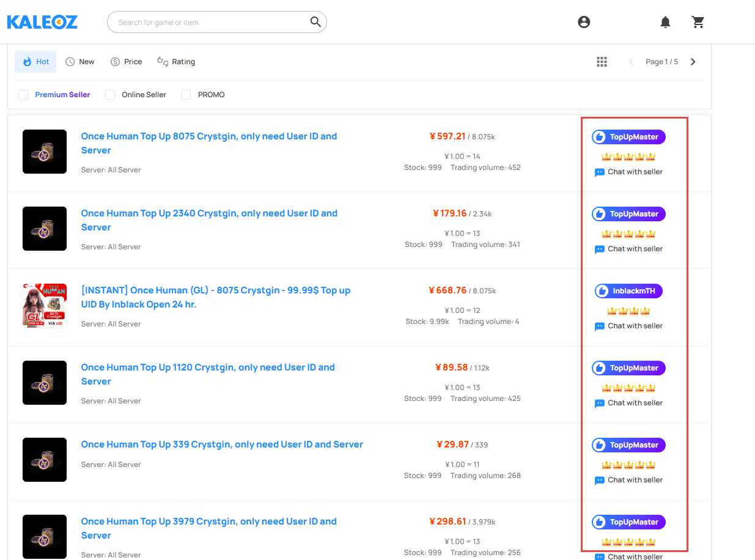The image size is (755, 560).
Task: Open the INSTANT Once Human GL listing
Action: click(216, 297)
